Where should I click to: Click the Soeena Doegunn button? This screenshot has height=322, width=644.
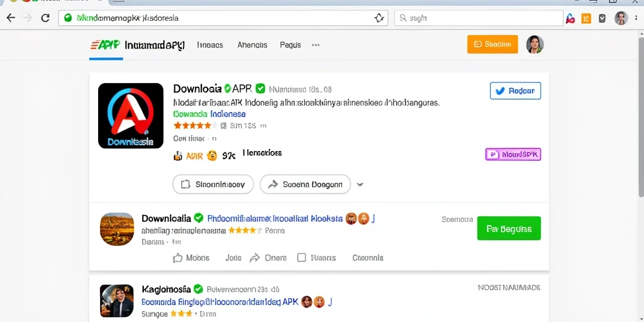[305, 184]
